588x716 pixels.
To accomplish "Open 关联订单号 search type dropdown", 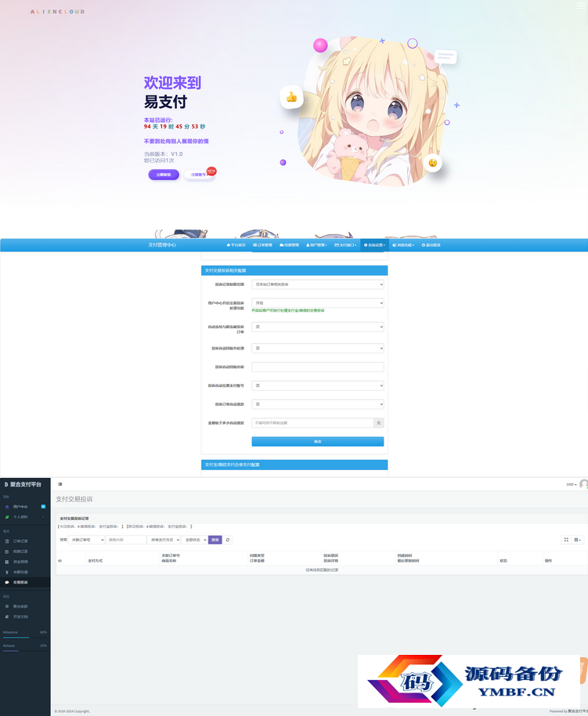I will (86, 541).
